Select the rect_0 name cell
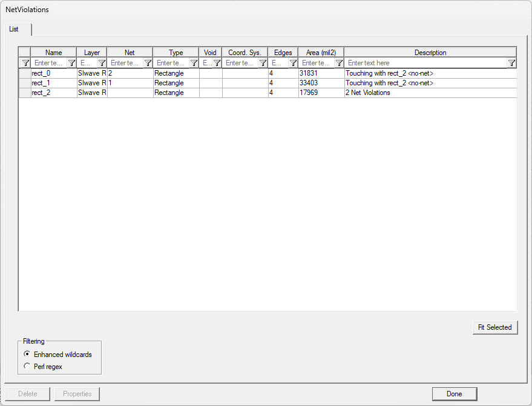 (54, 73)
